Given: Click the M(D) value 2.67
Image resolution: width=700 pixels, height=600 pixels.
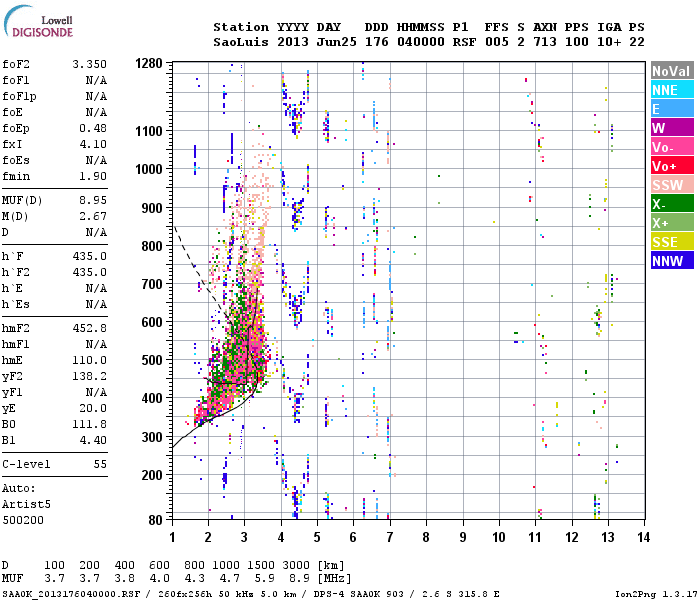Looking at the screenshot, I should 93,216.
